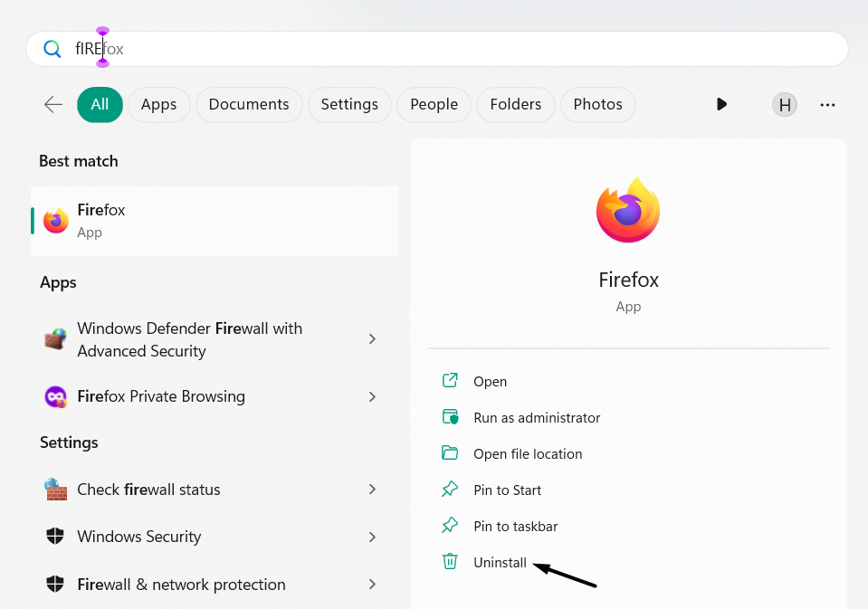Image resolution: width=868 pixels, height=609 pixels.
Task: Click the three-dot more options icon
Action: 827,105
